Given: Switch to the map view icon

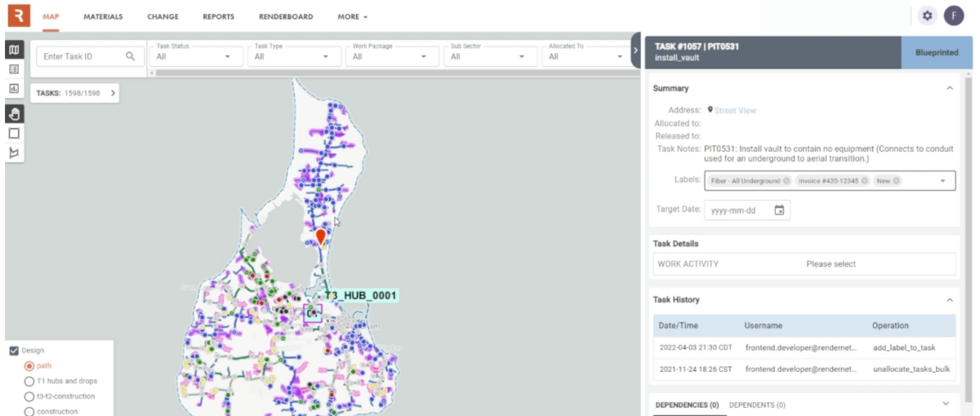Looking at the screenshot, I should click(14, 51).
